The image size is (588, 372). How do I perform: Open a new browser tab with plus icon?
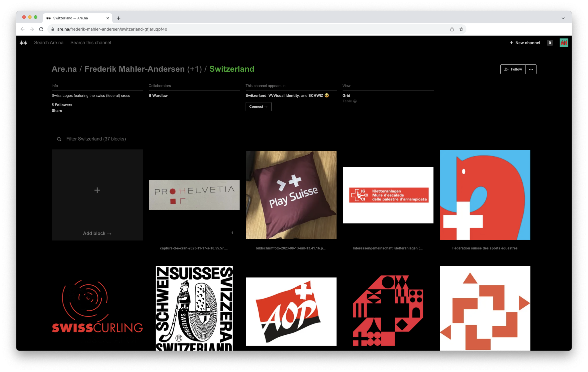(118, 18)
